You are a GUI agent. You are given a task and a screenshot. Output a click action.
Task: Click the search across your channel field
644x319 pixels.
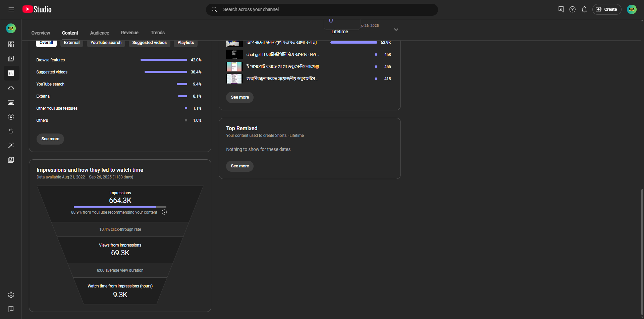[322, 9]
